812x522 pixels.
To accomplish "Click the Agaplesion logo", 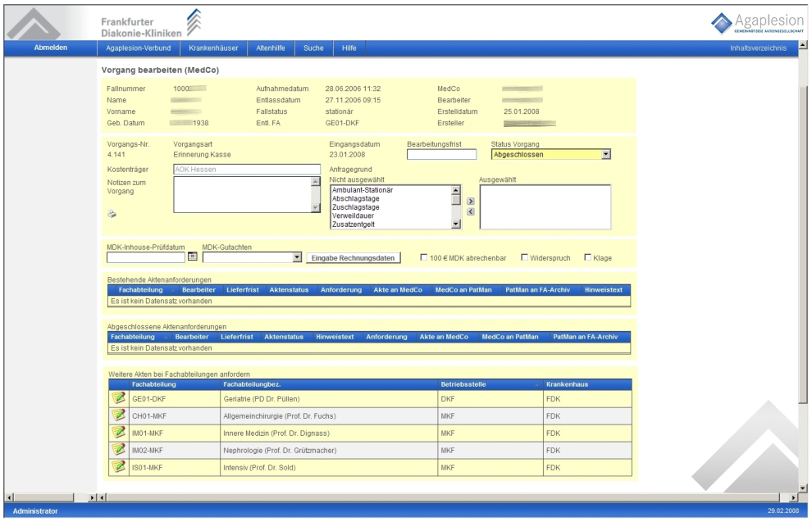I will tap(757, 22).
